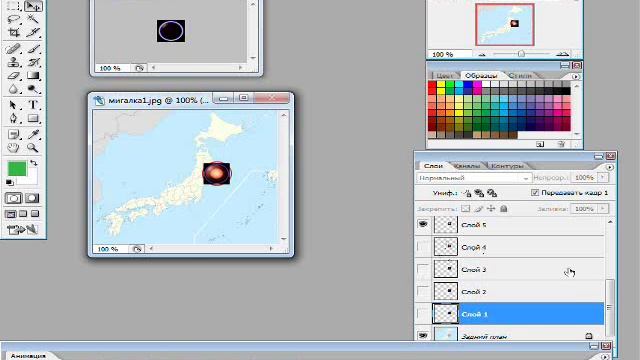This screenshot has width=640, height=360.
Task: Click the Navigator zoom out icon
Action: 482,54
